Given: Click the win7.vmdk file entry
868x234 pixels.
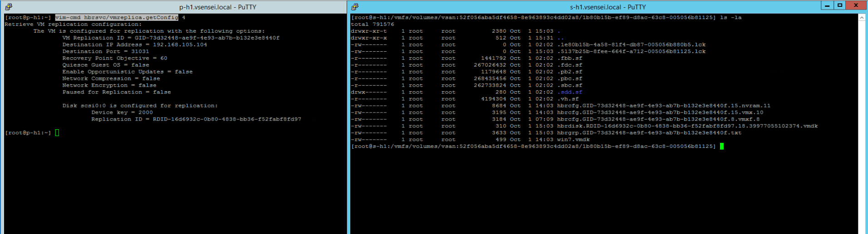Looking at the screenshot, I should pyautogui.click(x=573, y=140).
